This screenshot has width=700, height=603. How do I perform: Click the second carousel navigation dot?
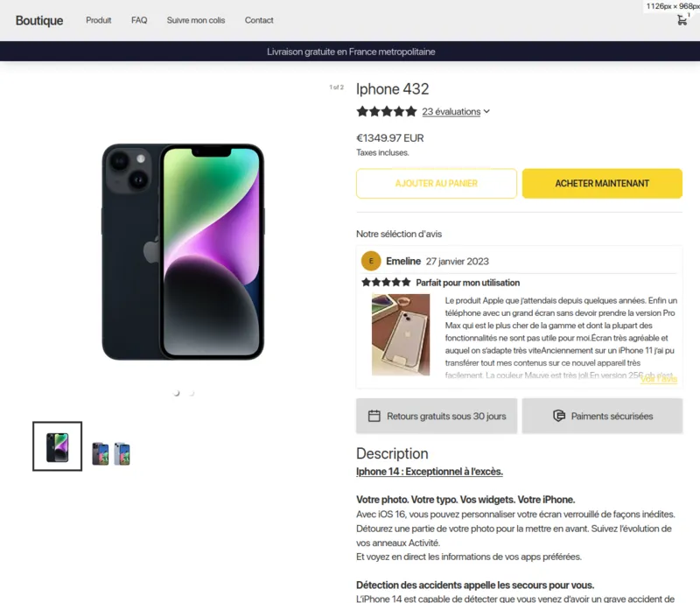coord(192,393)
